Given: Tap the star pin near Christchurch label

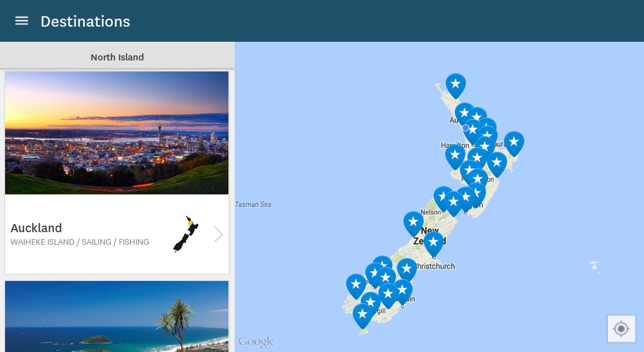Looking at the screenshot, I should point(433,244).
